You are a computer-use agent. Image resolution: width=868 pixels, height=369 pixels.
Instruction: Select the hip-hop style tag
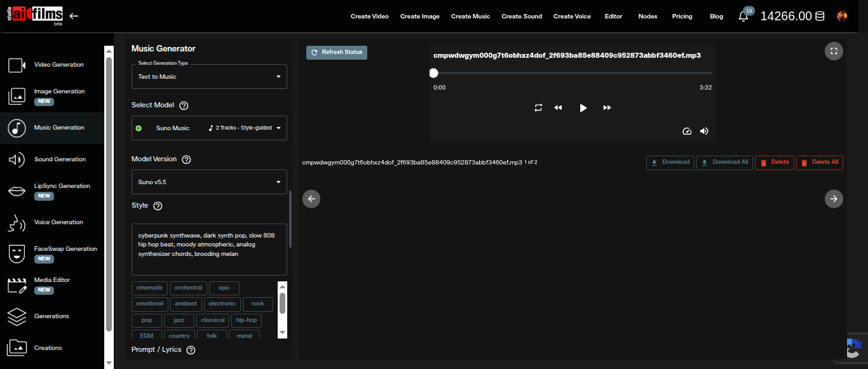[x=246, y=321]
